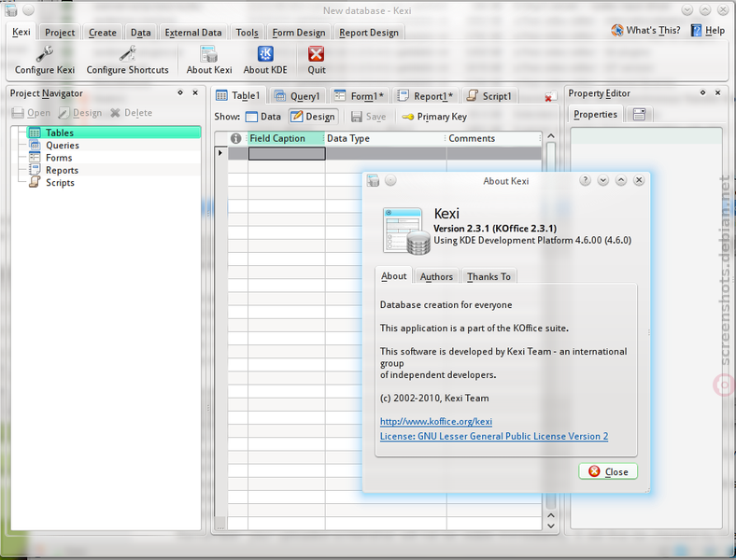Switch to the Kexi menu tab
The height and width of the screenshot is (560, 736).
pyautogui.click(x=21, y=32)
